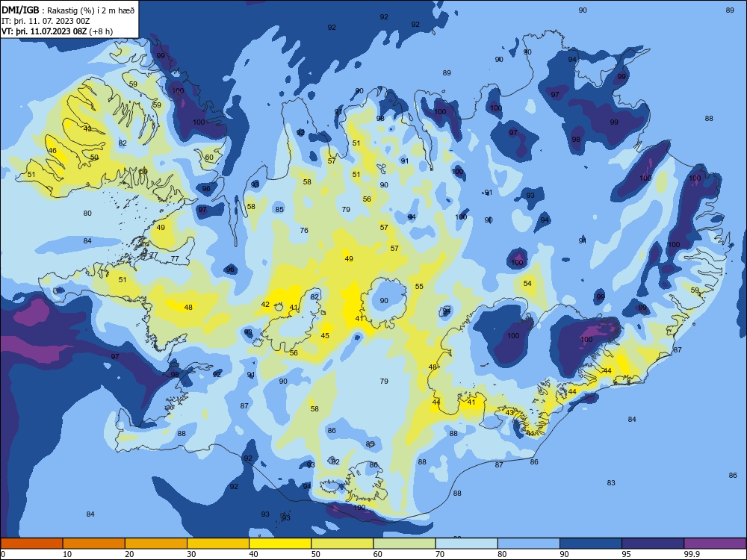Select the dark blue 90–95 legend swatch

point(591,544)
